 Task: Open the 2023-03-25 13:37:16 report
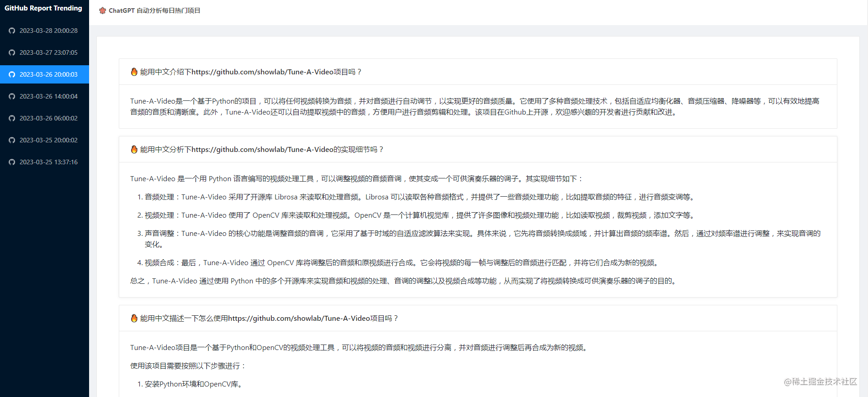click(x=44, y=162)
